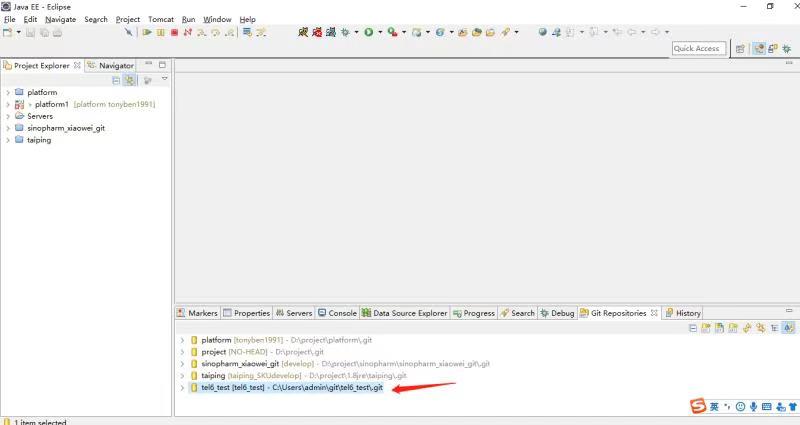Viewport: 800px width, 425px height.
Task: Click hierarchical branch layout icon
Action: tap(774, 328)
